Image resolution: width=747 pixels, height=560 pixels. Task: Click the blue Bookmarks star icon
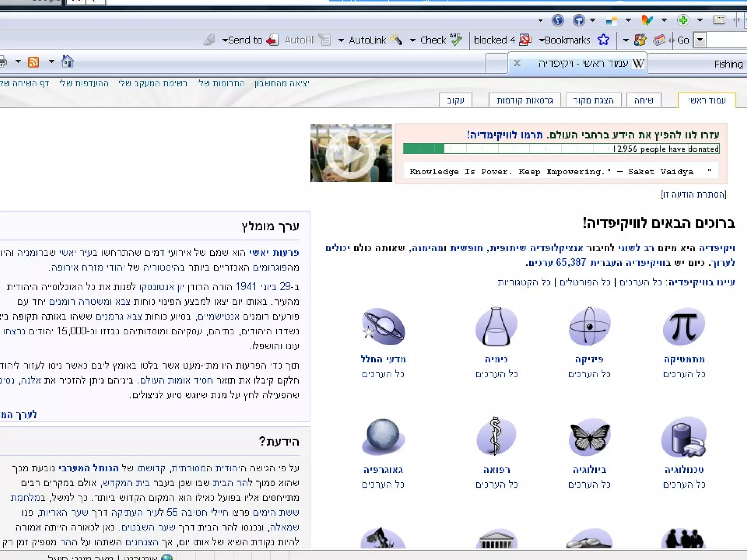603,40
